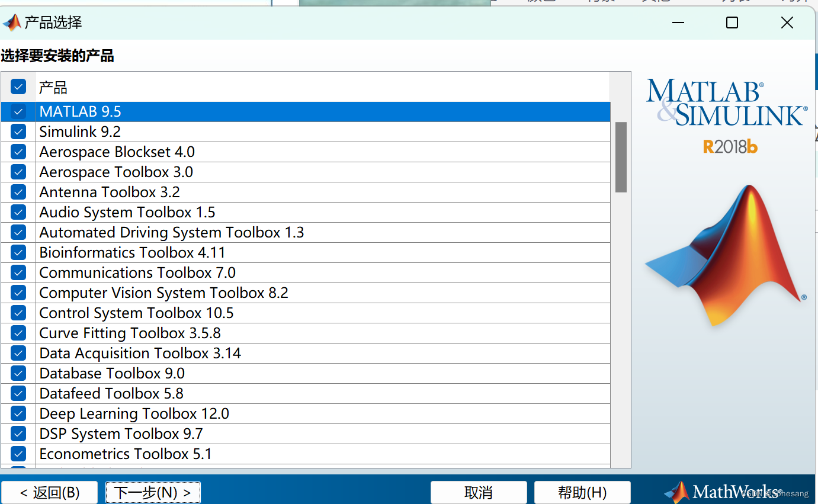Image resolution: width=818 pixels, height=504 pixels.
Task: Toggle Datafeed Toolbox 5.8 checkbox
Action: pyautogui.click(x=18, y=393)
